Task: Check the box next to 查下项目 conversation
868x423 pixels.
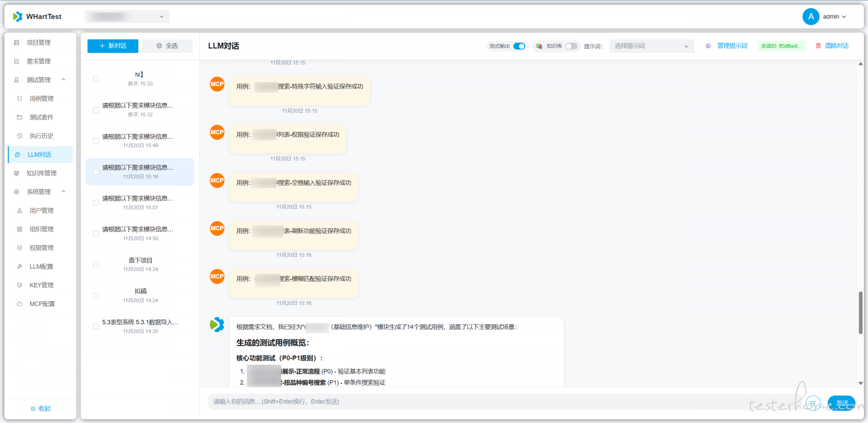Action: click(x=96, y=265)
